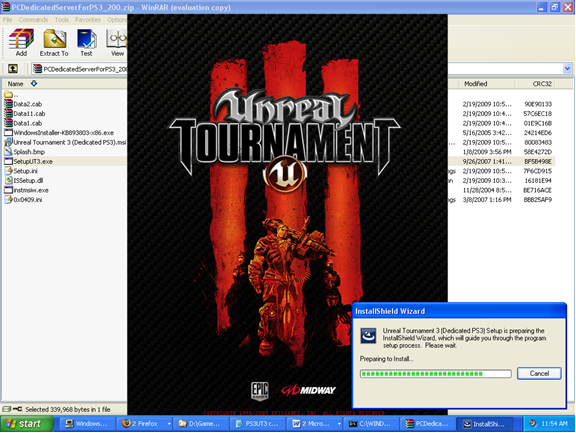Open the Commands menu
The width and height of the screenshot is (576, 433).
(x=33, y=19)
